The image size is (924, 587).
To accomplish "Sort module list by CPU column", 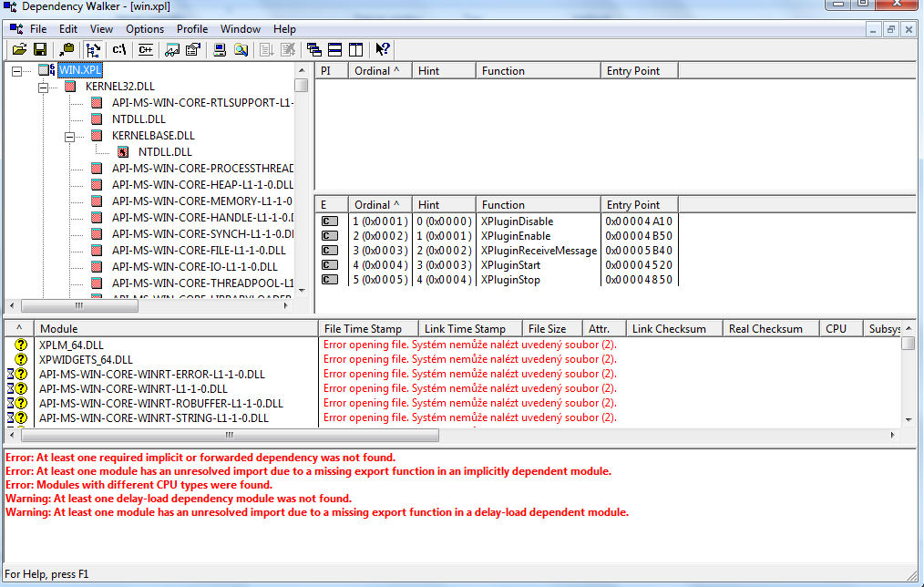I will [841, 329].
